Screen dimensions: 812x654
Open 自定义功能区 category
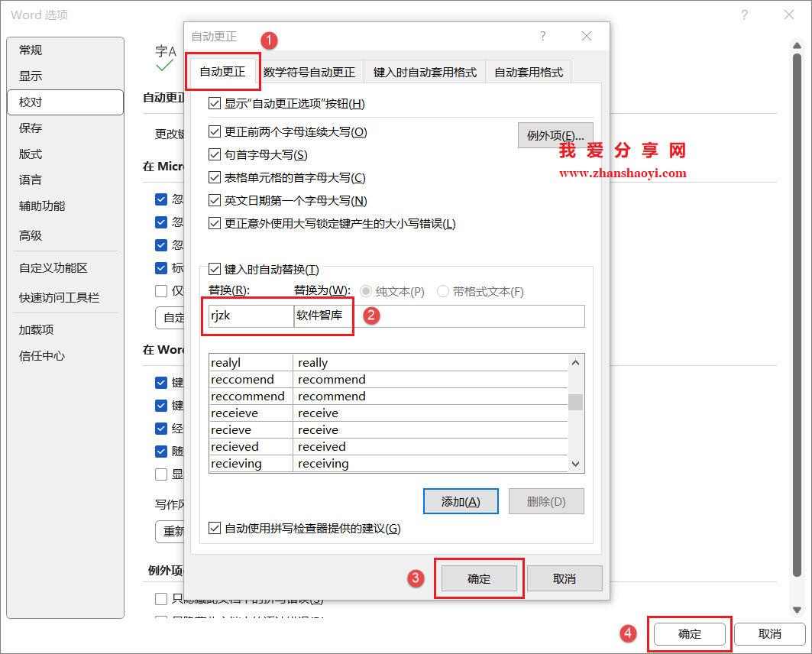pyautogui.click(x=65, y=267)
